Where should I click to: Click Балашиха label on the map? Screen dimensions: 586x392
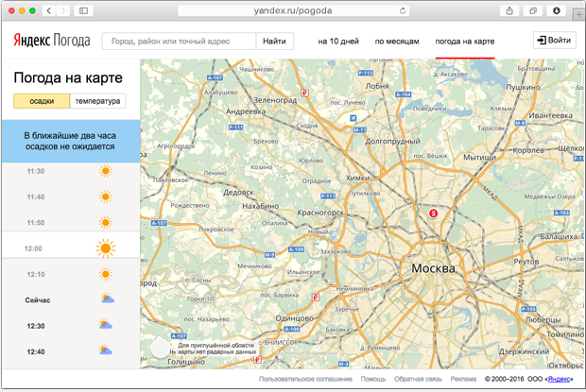pyautogui.click(x=559, y=237)
